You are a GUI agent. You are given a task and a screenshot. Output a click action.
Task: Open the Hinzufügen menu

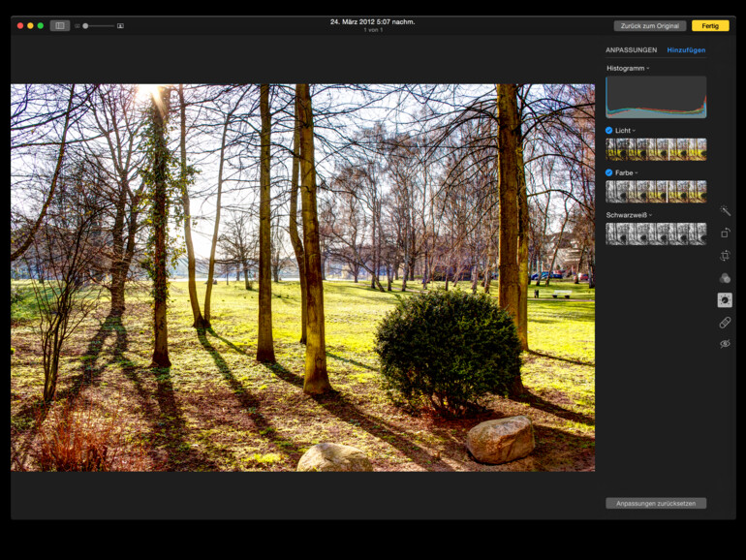686,49
